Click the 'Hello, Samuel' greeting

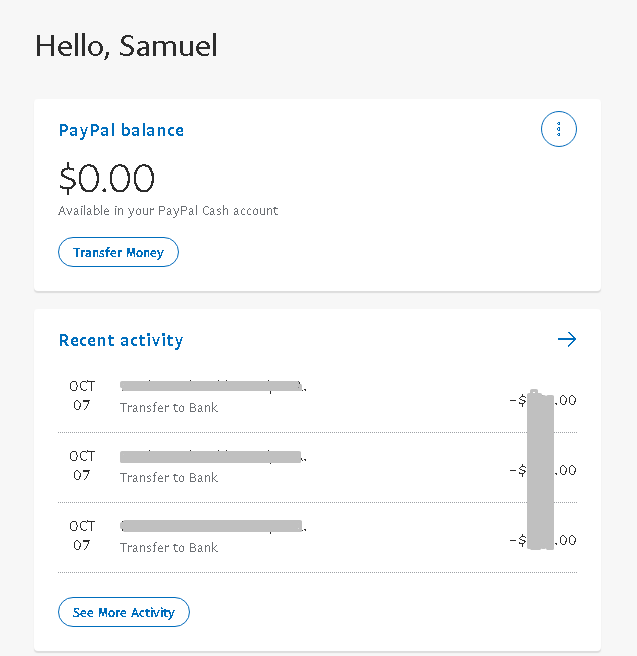pos(126,45)
